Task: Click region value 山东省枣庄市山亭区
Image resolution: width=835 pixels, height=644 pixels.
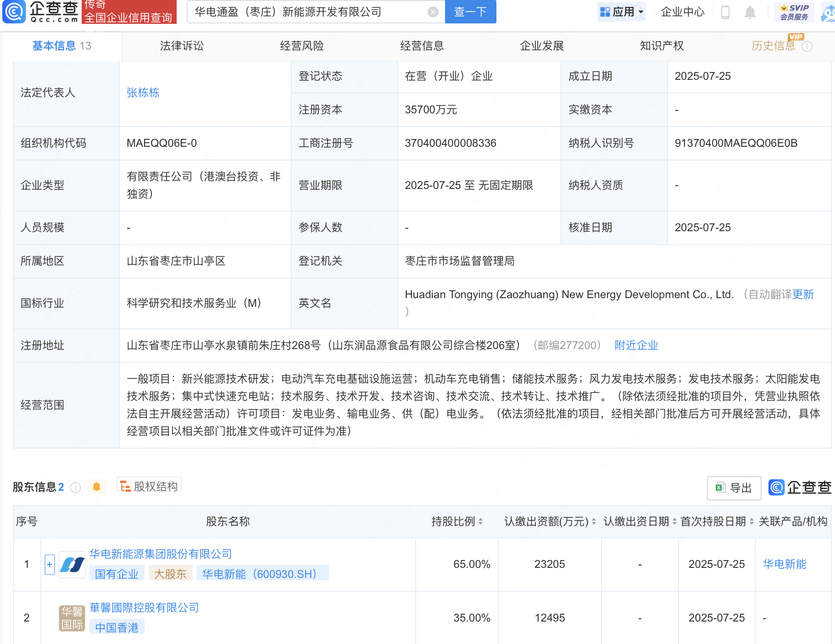Action: pyautogui.click(x=176, y=261)
